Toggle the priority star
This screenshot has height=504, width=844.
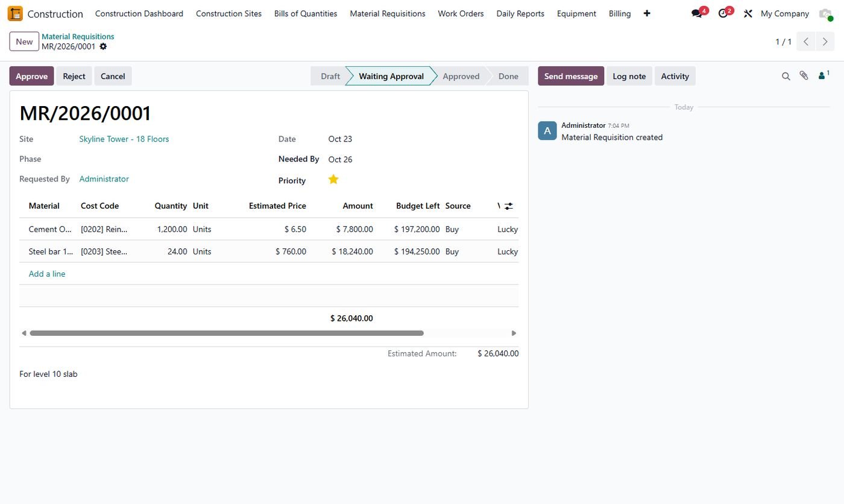[x=333, y=179]
